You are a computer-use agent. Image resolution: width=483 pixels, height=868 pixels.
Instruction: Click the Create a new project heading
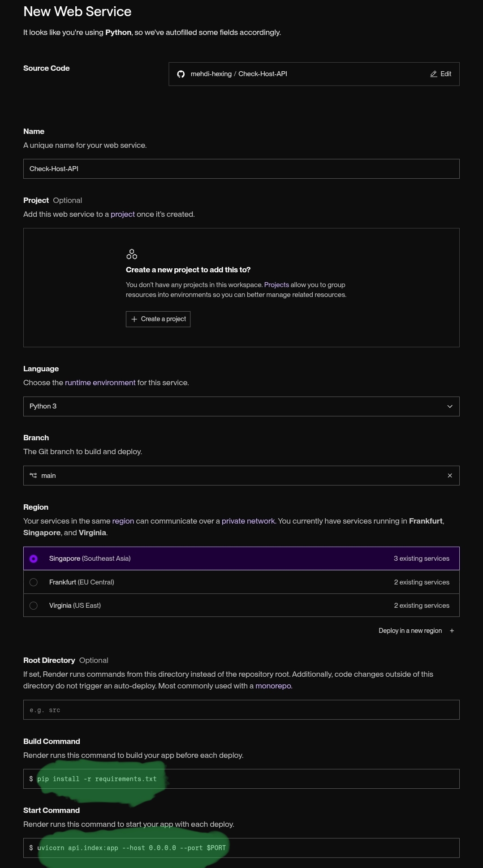click(x=188, y=270)
